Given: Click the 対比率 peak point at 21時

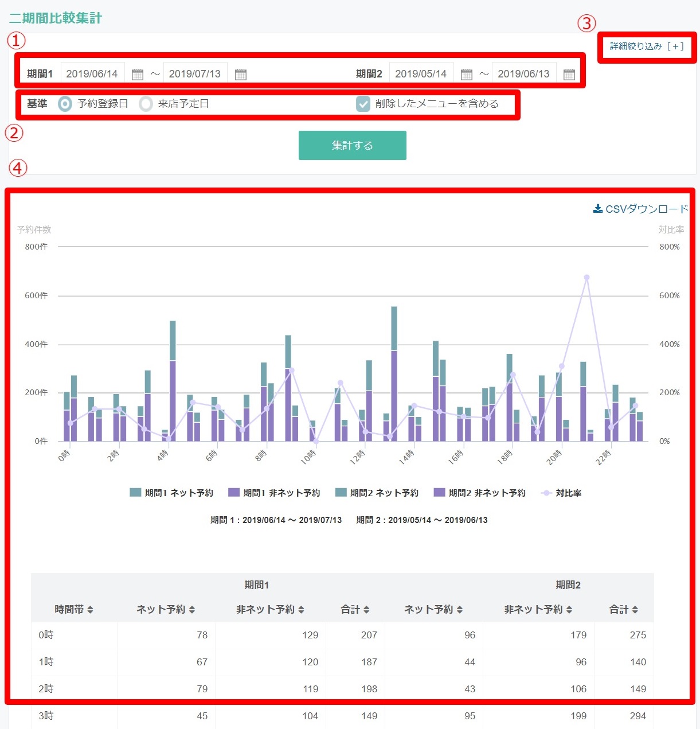Looking at the screenshot, I should point(586,278).
